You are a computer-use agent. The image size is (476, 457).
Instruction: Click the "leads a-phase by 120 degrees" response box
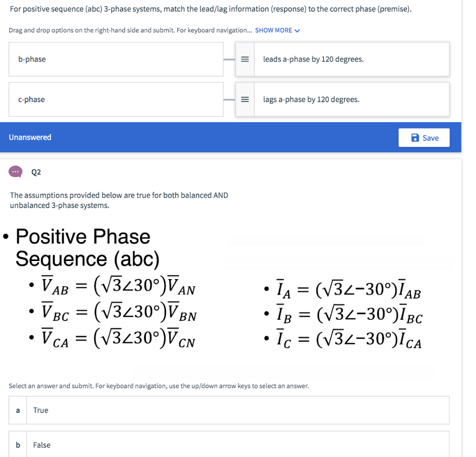351,59
